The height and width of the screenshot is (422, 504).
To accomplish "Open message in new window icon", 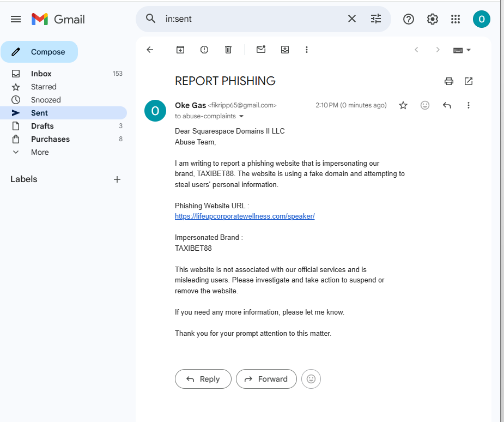I will coord(469,81).
